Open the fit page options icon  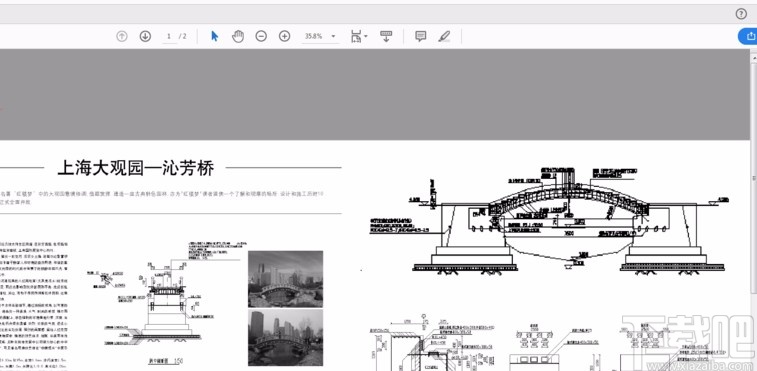click(x=359, y=37)
